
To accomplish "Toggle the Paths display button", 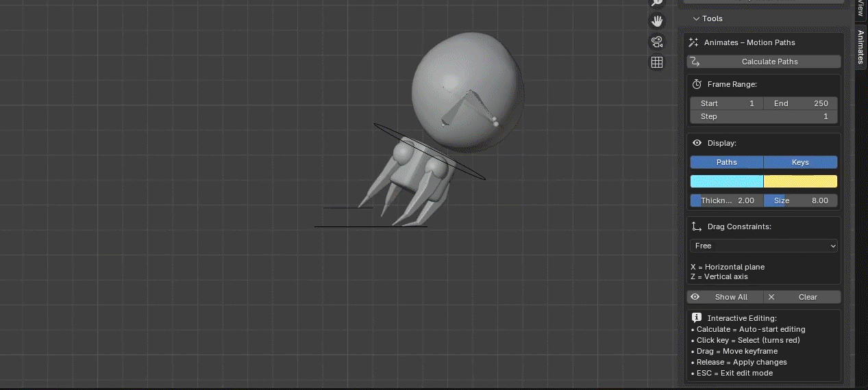I will [x=726, y=162].
